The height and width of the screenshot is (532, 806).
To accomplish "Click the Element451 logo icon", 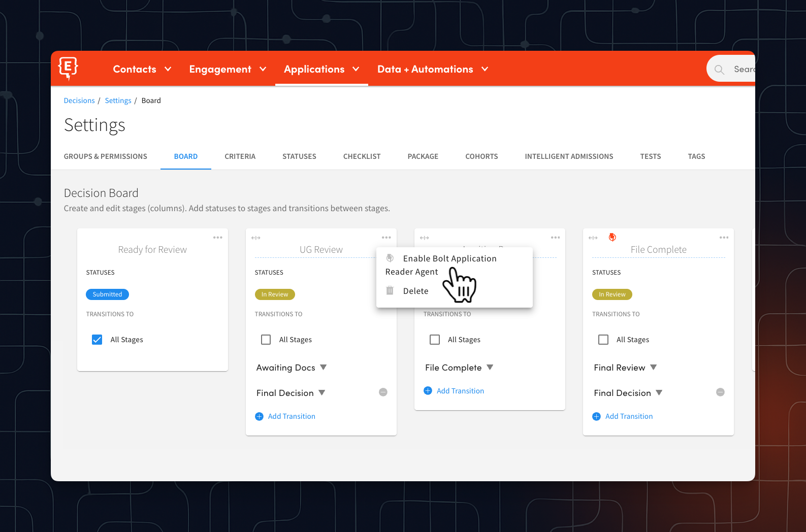I will 68,69.
